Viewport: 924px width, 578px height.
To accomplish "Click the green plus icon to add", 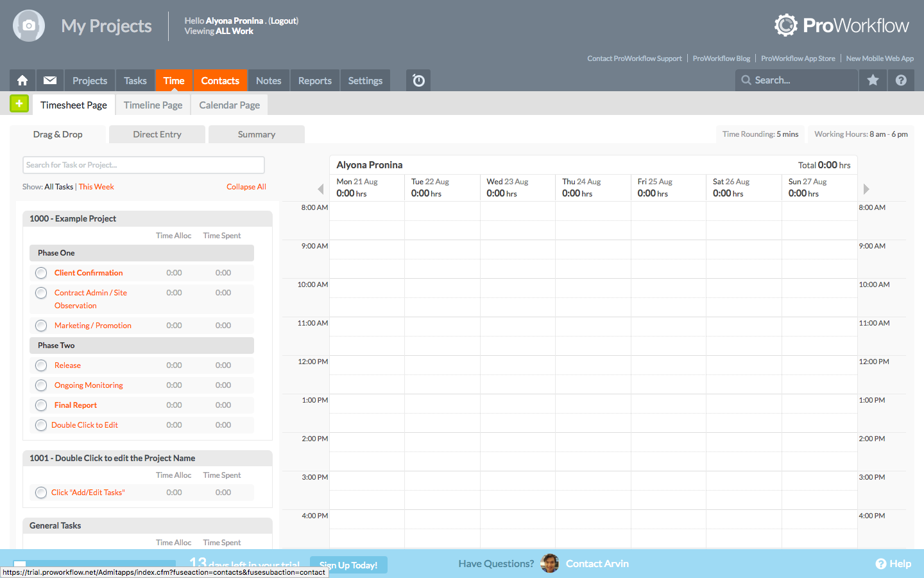I will (19, 103).
